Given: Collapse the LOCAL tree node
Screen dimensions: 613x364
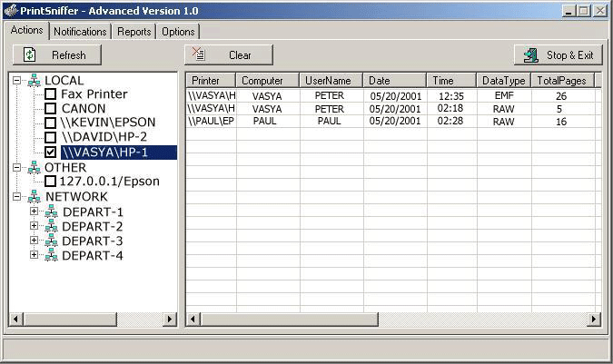Looking at the screenshot, I should coord(17,80).
